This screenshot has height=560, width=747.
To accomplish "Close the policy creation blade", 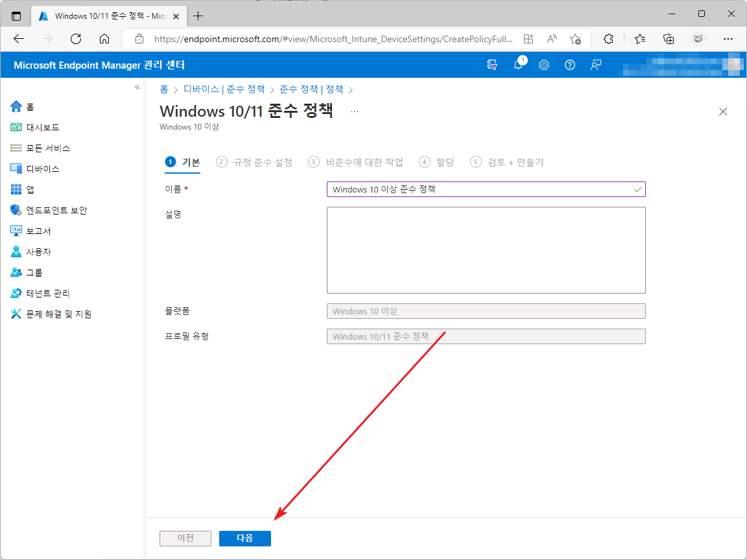I will pos(723,111).
